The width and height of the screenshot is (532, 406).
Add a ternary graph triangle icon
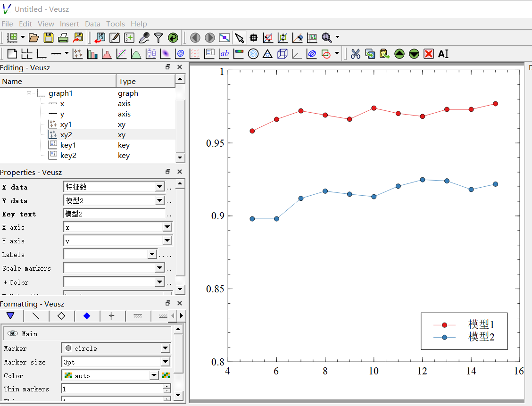tap(268, 54)
